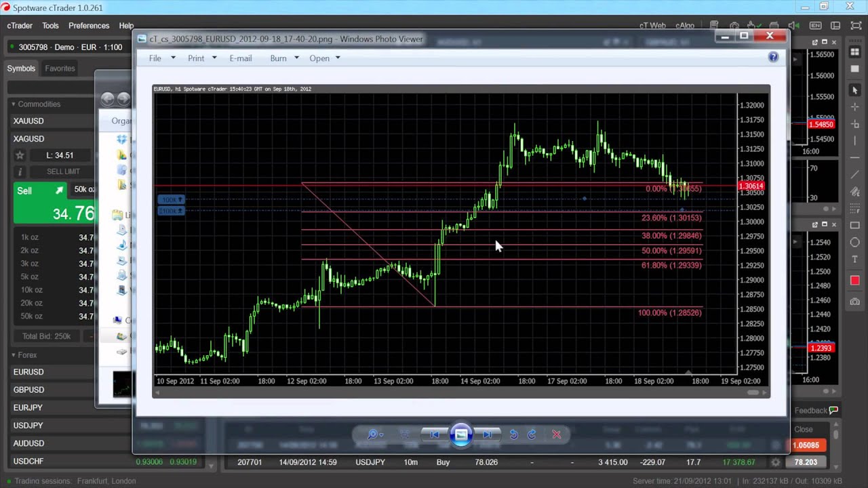This screenshot has width=868, height=488.
Task: Play the slide show
Action: tap(461, 434)
